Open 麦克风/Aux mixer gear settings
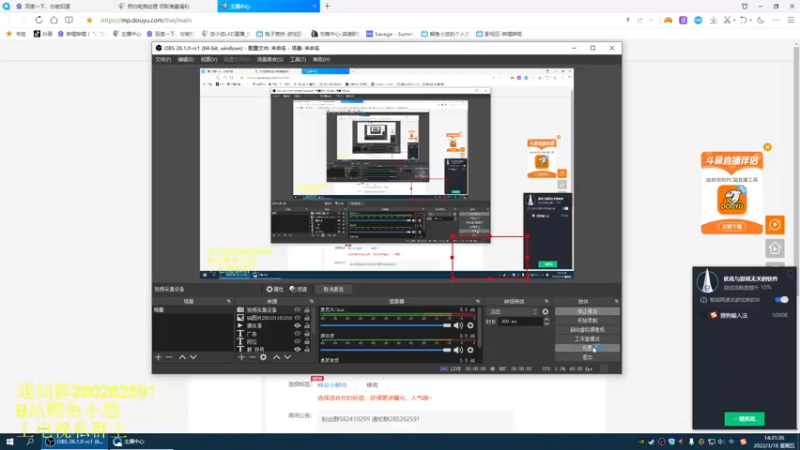The height and width of the screenshot is (450, 800). point(470,326)
